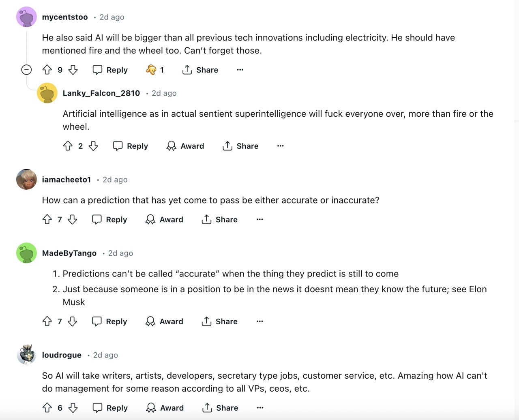
Task: Toggle the downvote on loudrogue's comment
Action: click(73, 408)
